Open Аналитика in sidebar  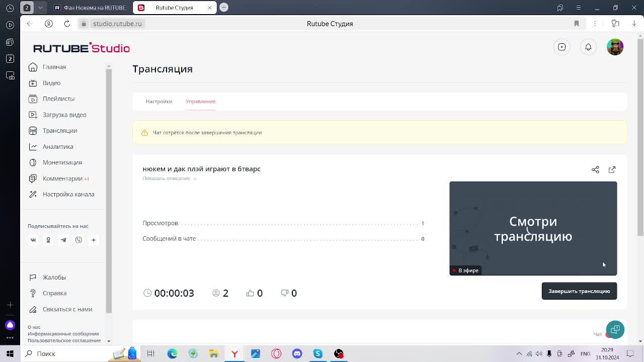[58, 147]
